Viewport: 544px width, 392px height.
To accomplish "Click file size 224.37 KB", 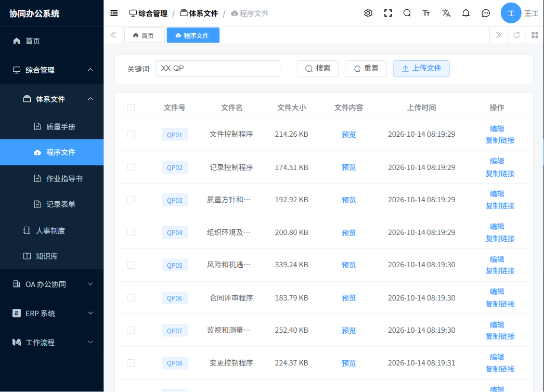I will 291,363.
